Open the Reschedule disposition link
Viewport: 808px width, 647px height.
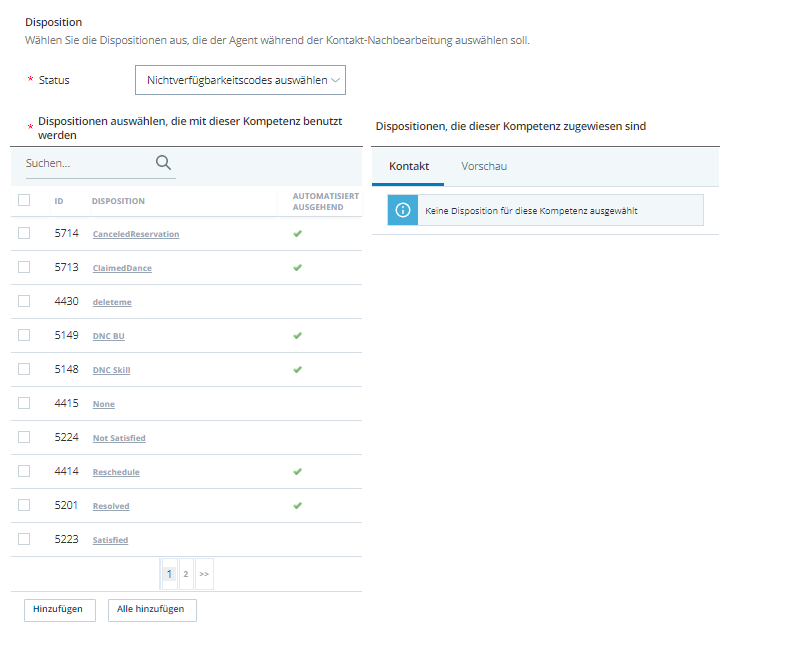point(116,472)
